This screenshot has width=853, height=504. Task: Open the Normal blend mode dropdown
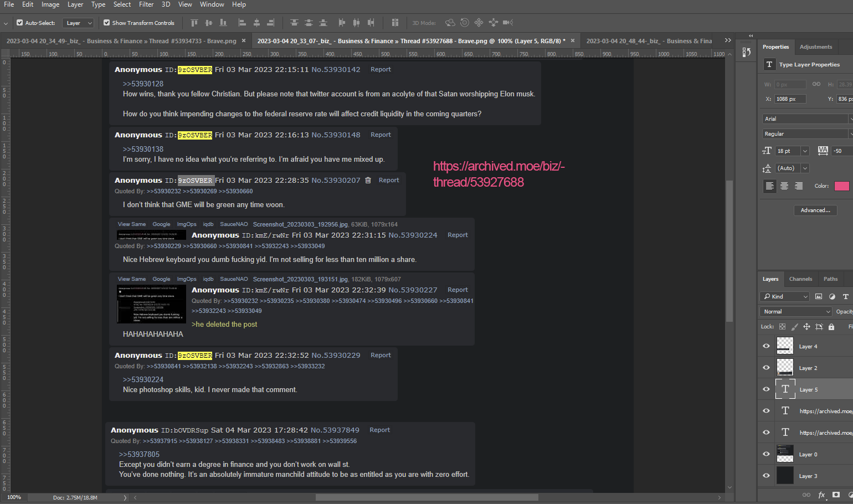click(796, 312)
